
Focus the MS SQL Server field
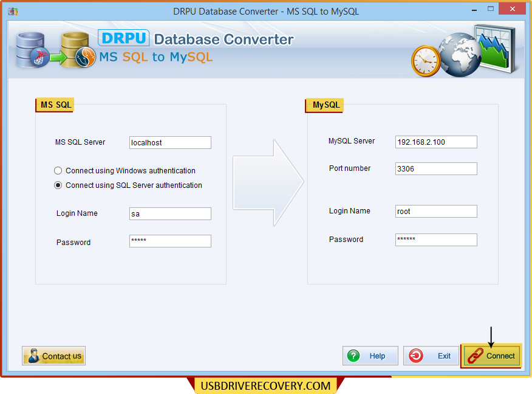click(170, 143)
